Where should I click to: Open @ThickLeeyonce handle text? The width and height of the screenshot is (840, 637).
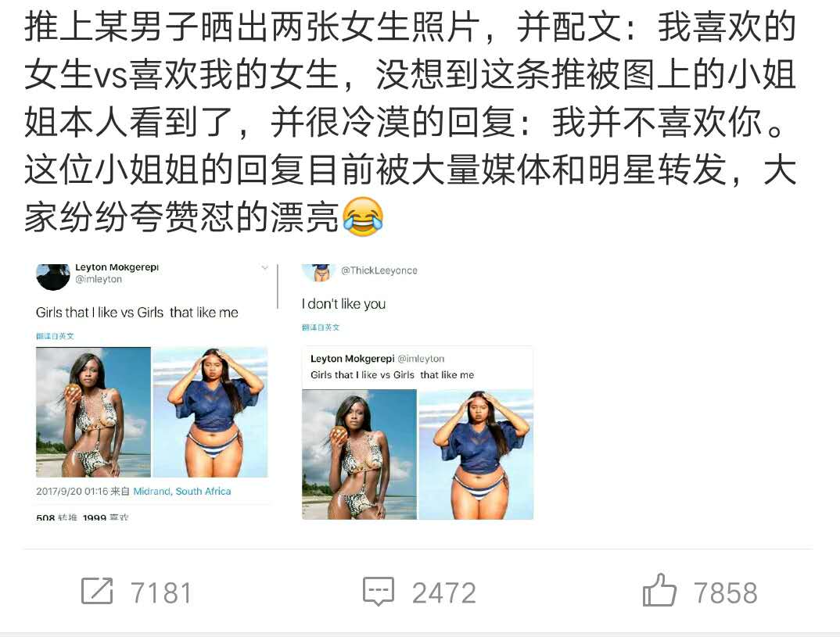[x=379, y=270]
